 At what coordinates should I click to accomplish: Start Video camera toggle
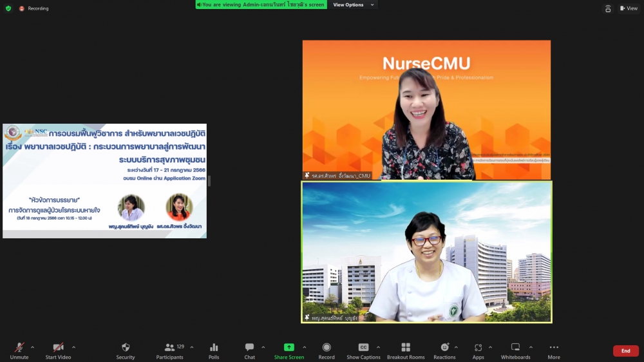click(x=58, y=347)
